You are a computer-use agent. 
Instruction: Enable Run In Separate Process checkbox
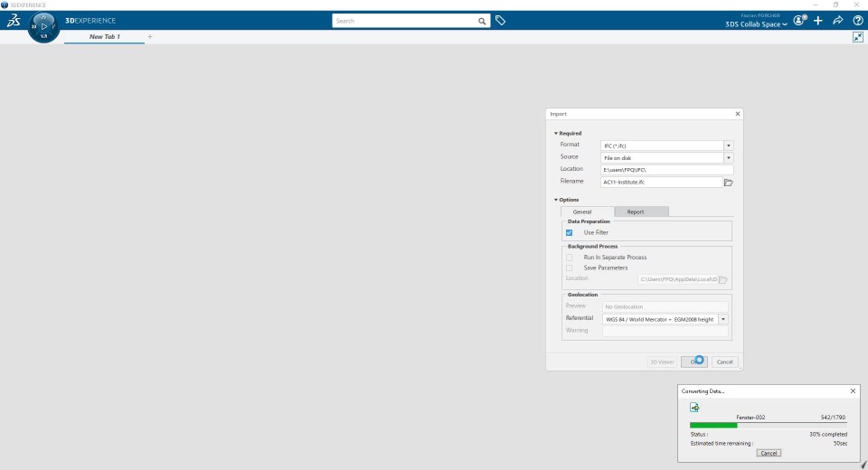[569, 258]
